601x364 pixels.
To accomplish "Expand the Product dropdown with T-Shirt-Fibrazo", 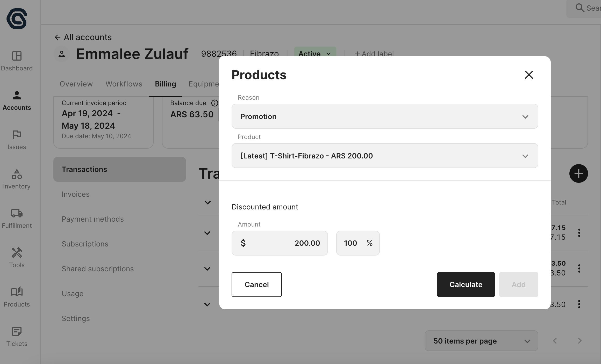I will [x=385, y=156].
